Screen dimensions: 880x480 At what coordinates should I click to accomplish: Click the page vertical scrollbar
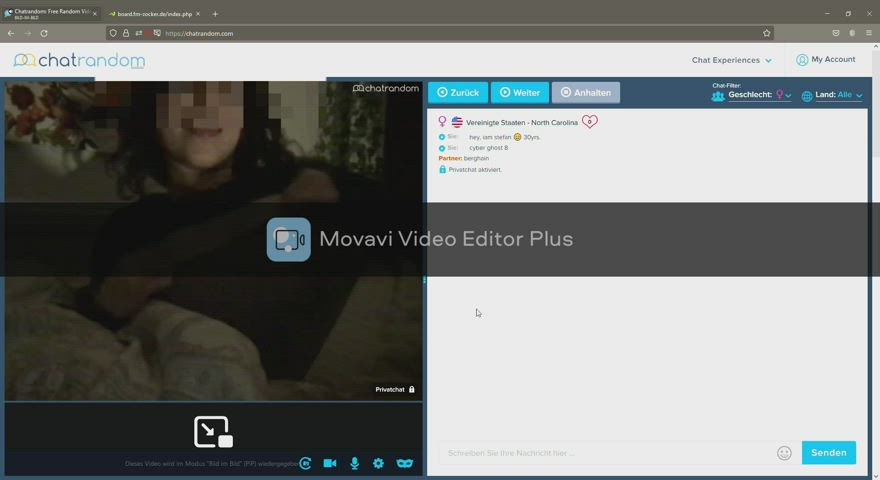876,261
